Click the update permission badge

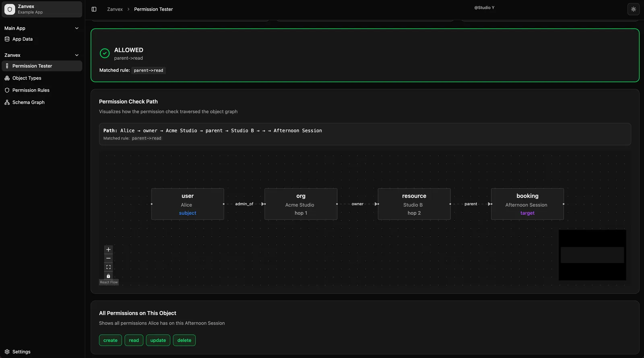tap(158, 340)
